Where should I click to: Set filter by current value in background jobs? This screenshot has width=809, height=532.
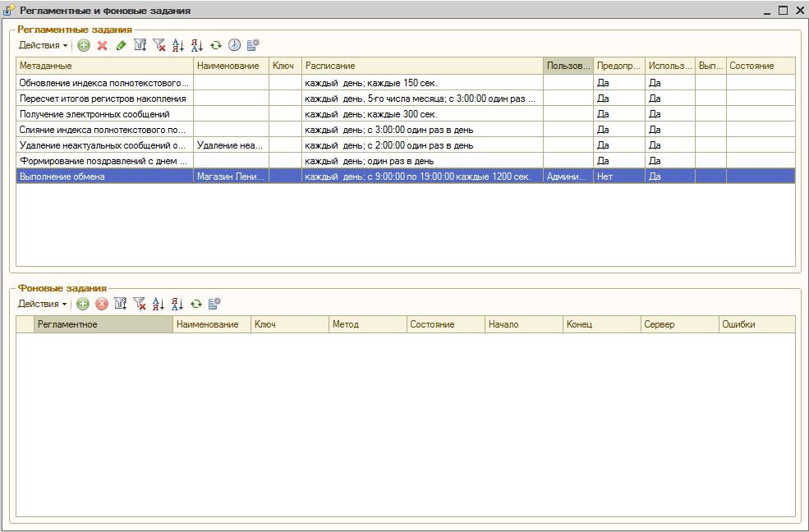(120, 304)
